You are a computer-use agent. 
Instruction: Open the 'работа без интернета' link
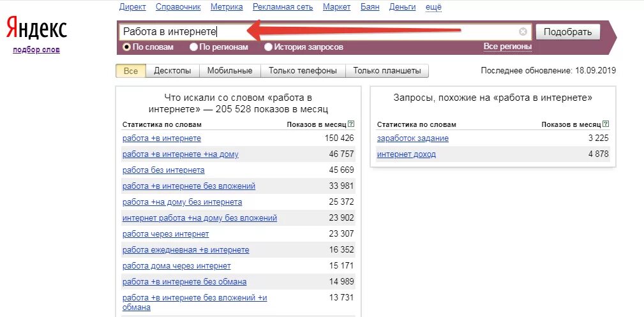click(x=163, y=170)
